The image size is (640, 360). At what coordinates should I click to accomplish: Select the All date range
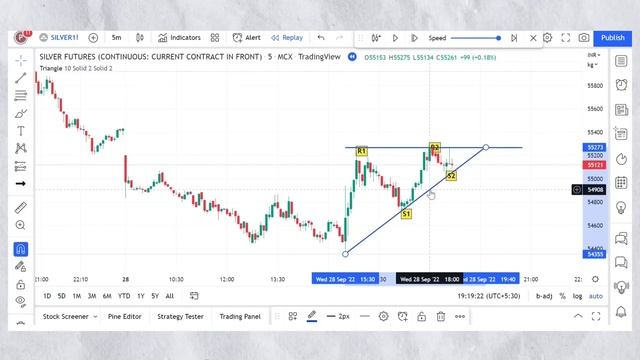pos(169,296)
